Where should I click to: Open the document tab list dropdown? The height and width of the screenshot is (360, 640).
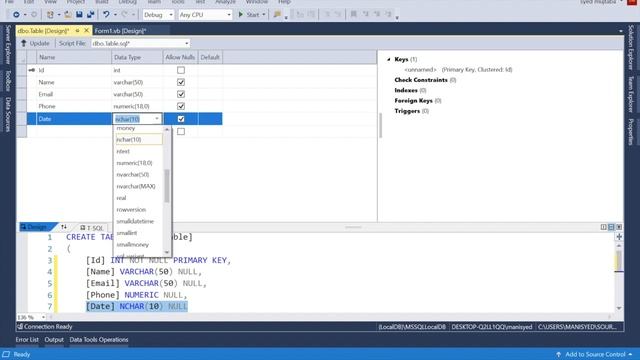(x=621, y=31)
